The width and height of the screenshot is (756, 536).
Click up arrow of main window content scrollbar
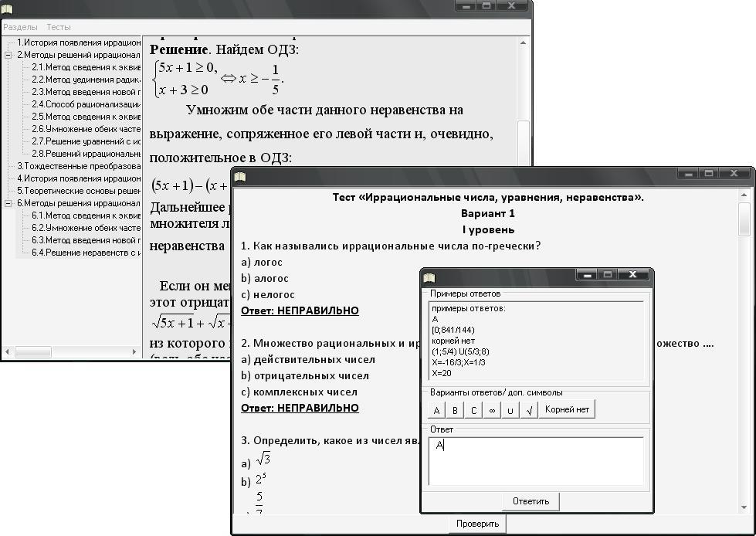pyautogui.click(x=523, y=43)
